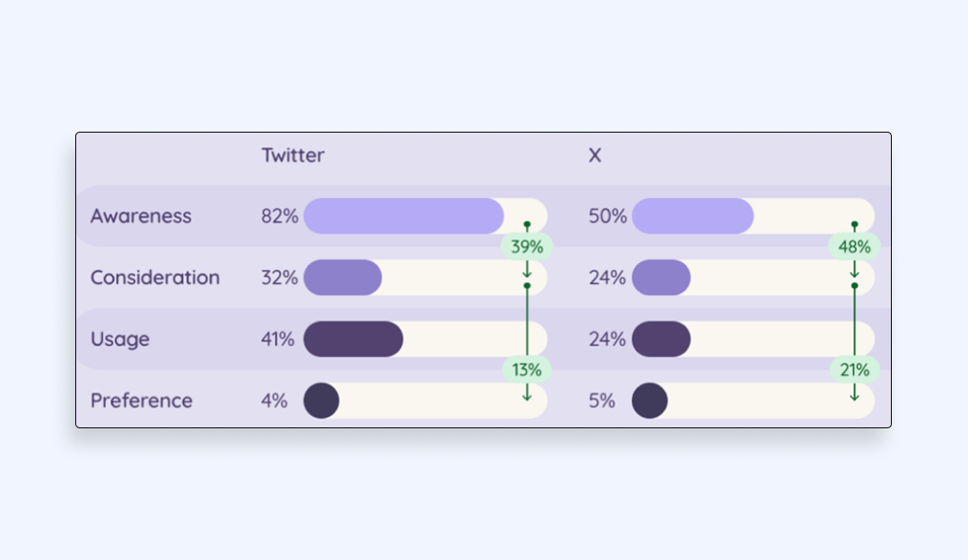Click X's 5% preference dot
The height and width of the screenshot is (560, 968).
pos(650,401)
